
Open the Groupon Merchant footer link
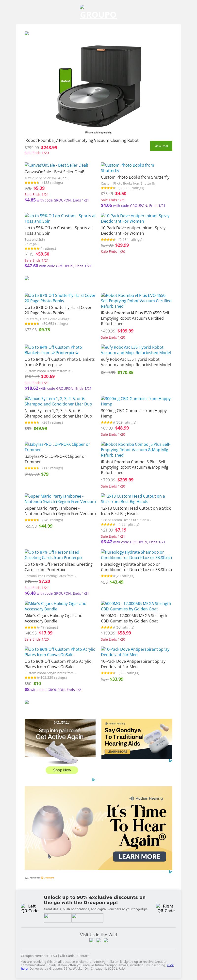tap(35, 956)
